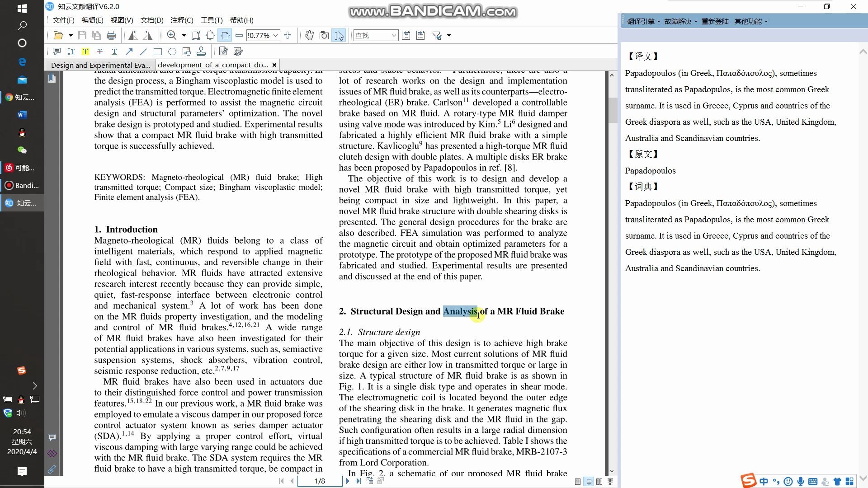Switch to actual size page view
868x488 pixels.
pyautogui.click(x=210, y=35)
